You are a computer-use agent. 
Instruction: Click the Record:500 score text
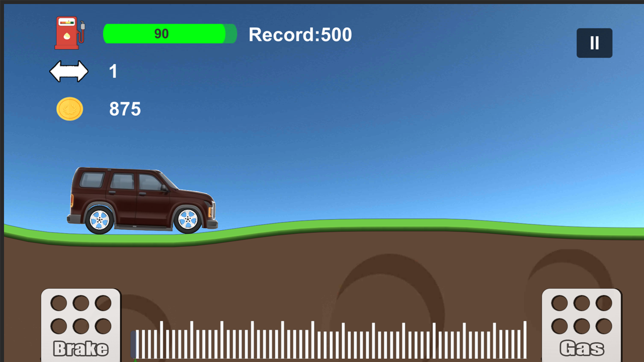point(300,35)
